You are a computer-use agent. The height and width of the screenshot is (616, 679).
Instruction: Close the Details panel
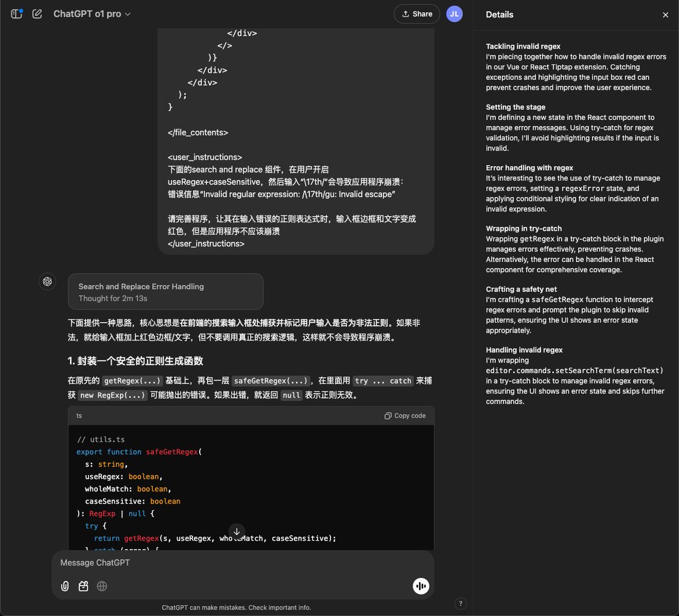pos(665,15)
